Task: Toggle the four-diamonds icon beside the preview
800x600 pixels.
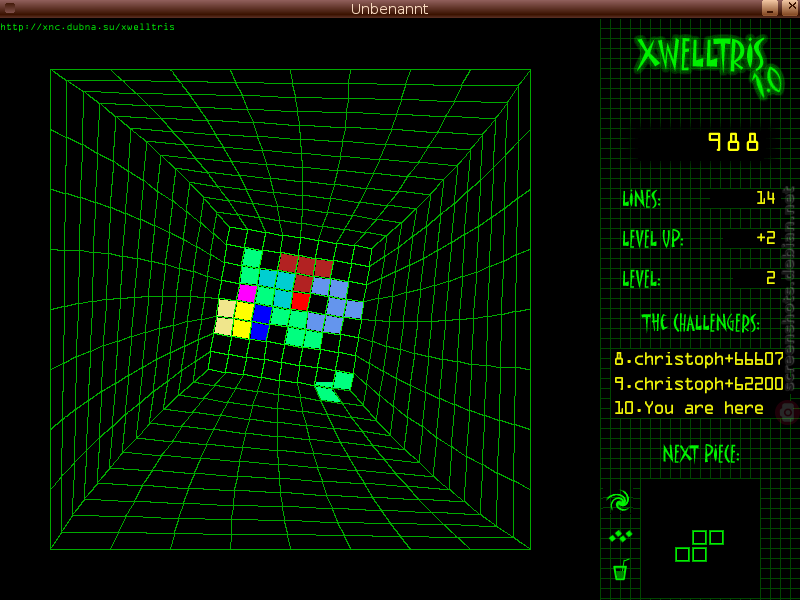Action: click(x=620, y=536)
